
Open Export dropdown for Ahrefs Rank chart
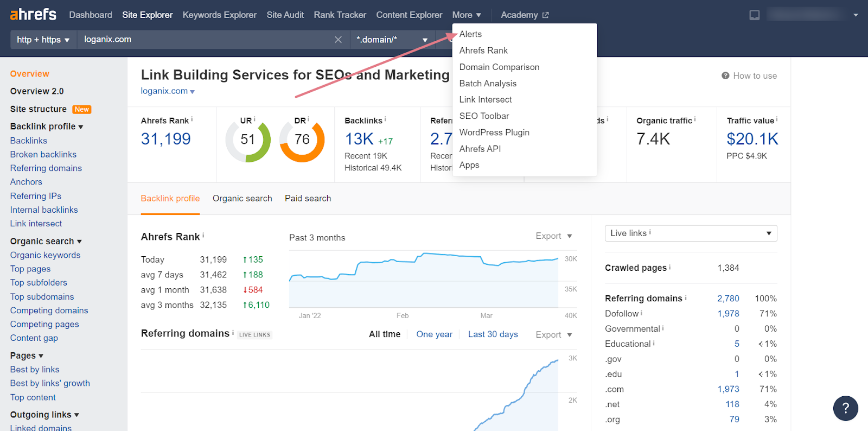(554, 236)
